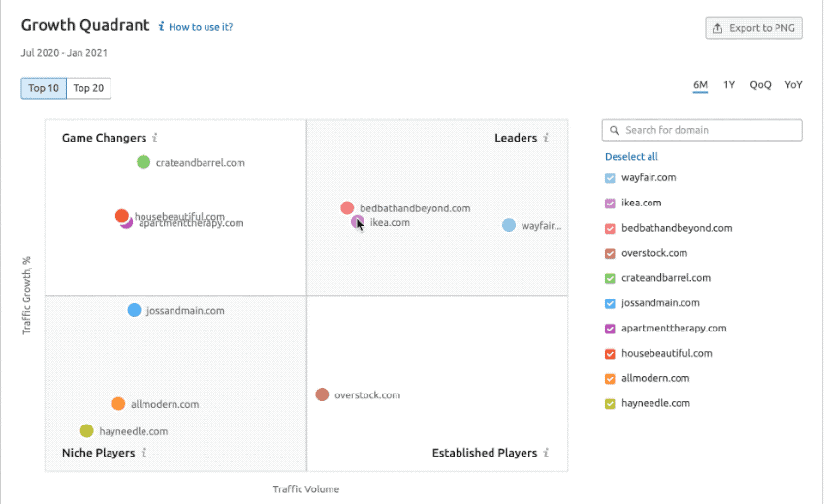
Task: Click the jossandmain.com blue data point
Action: click(134, 310)
